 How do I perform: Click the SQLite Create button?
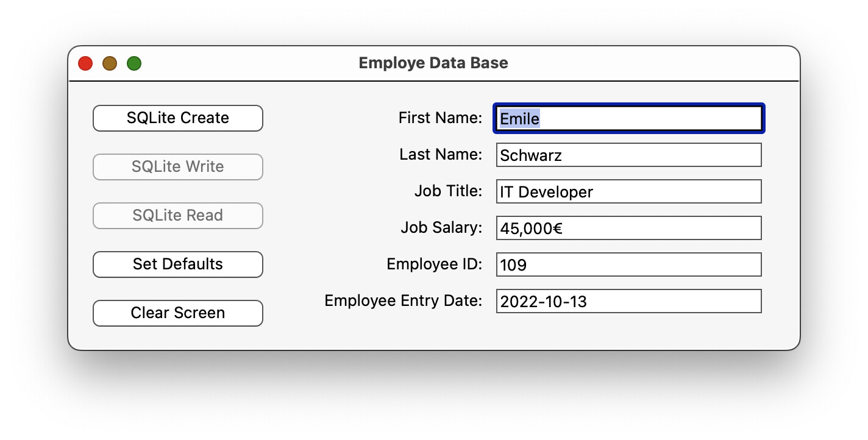click(x=177, y=118)
